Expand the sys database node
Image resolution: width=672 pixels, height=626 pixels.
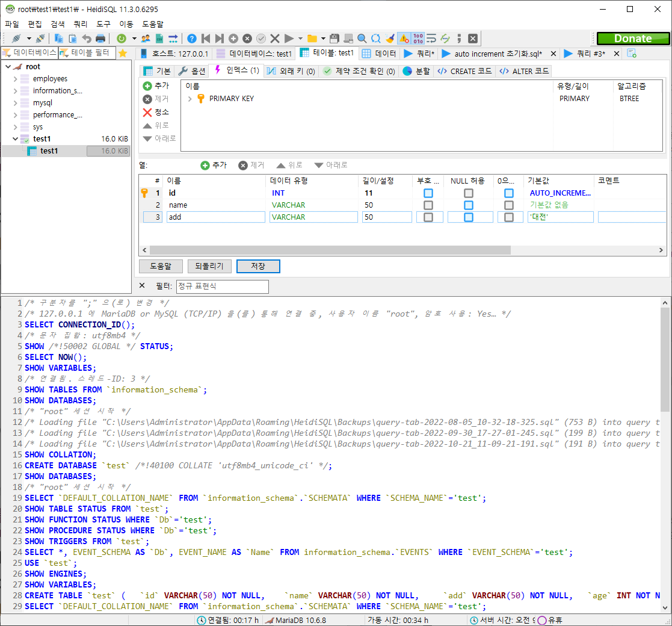(x=16, y=127)
